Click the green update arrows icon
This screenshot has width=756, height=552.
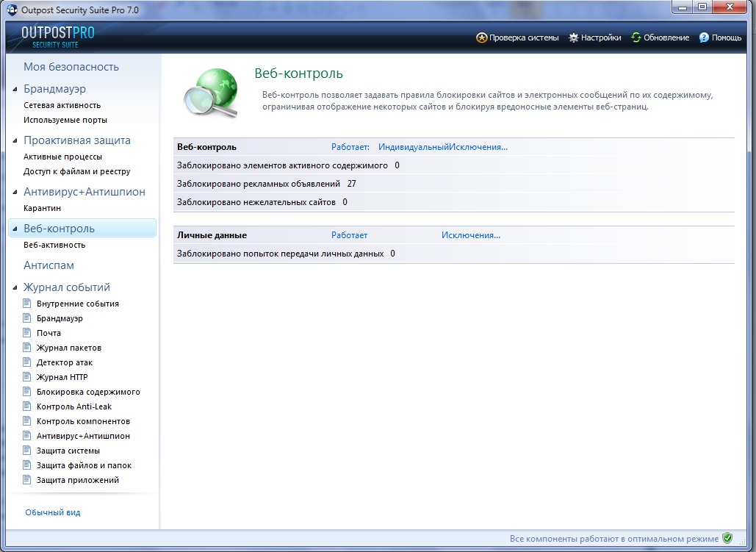(x=636, y=37)
